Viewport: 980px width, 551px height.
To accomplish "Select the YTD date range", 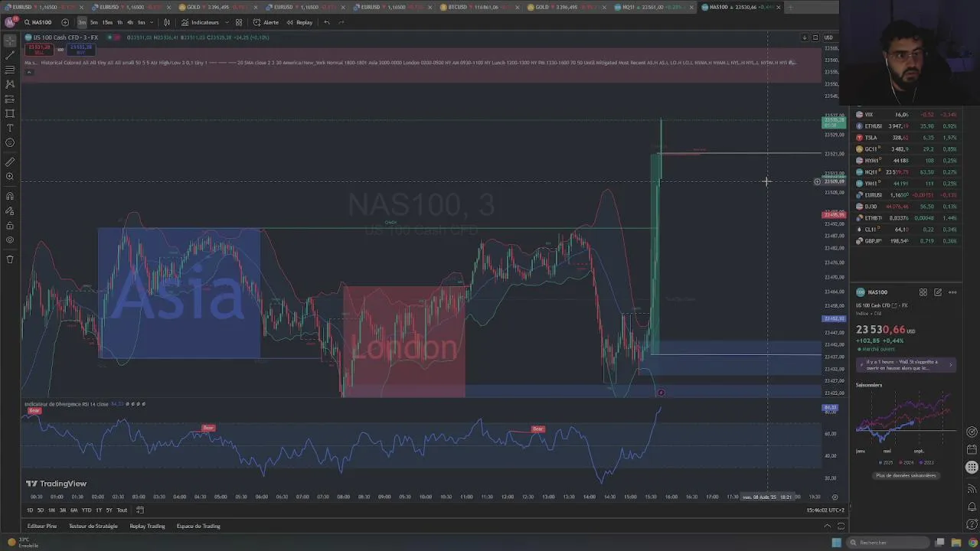I will click(87, 510).
